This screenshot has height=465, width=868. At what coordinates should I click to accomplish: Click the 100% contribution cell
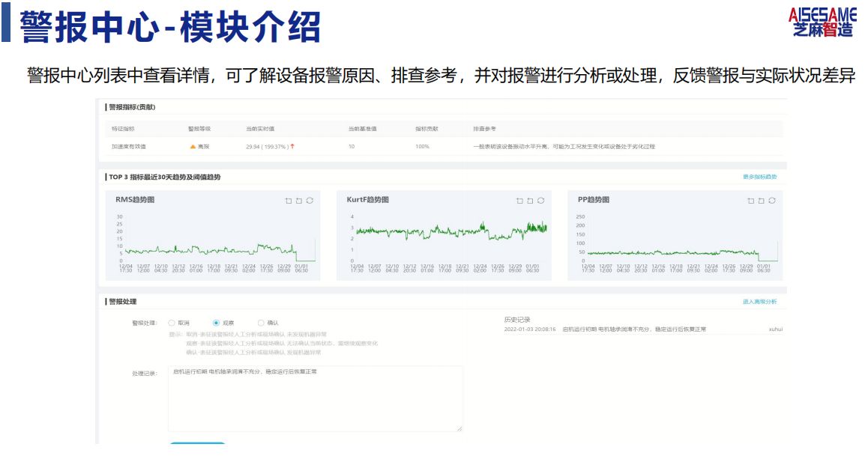[x=422, y=147]
